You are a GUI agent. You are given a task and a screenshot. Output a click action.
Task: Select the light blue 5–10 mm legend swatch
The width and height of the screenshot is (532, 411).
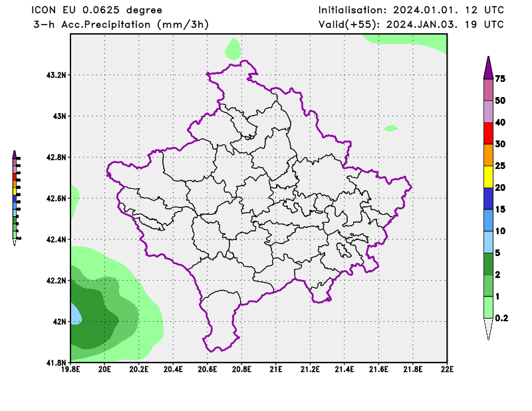coord(488,242)
